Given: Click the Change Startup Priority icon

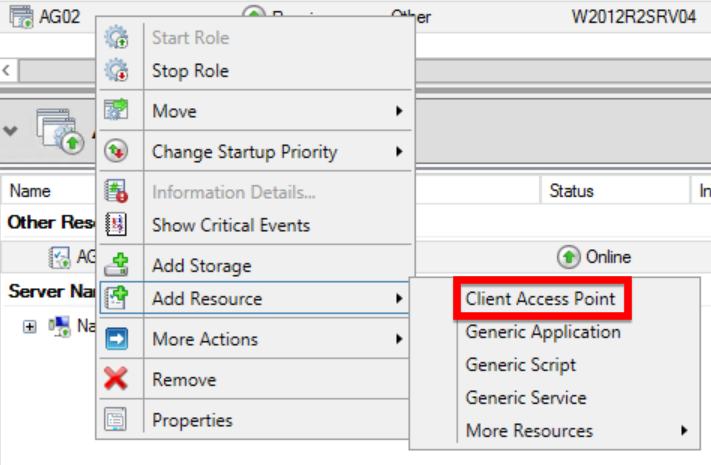Looking at the screenshot, I should coord(117,152).
